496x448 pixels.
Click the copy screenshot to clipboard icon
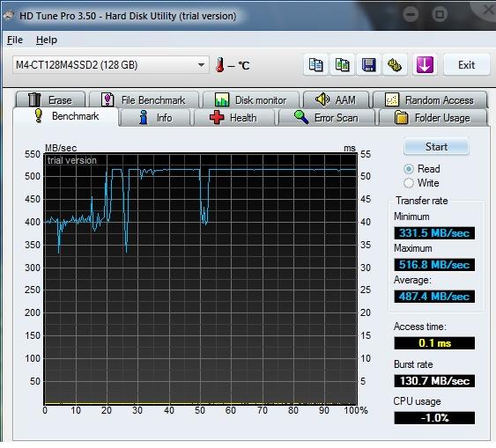(342, 65)
